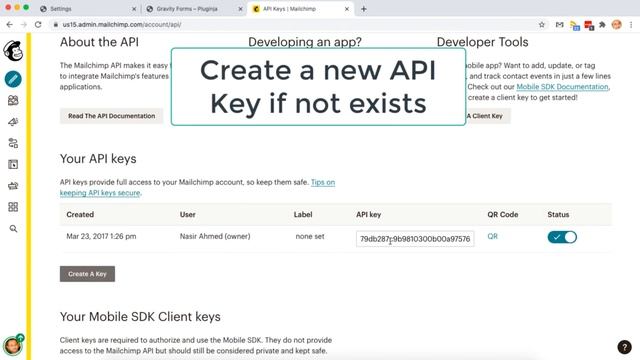Click the 'User' column header

187,214
